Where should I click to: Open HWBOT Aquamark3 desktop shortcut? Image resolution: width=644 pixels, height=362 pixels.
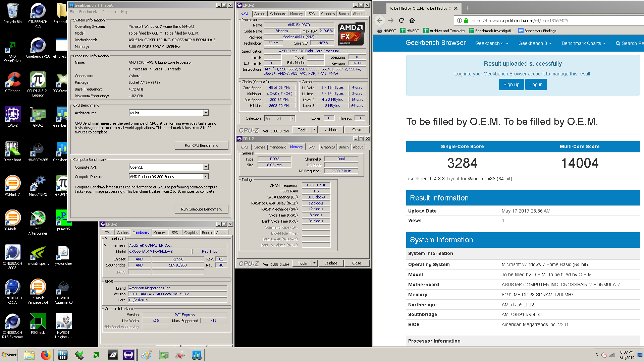point(63,292)
